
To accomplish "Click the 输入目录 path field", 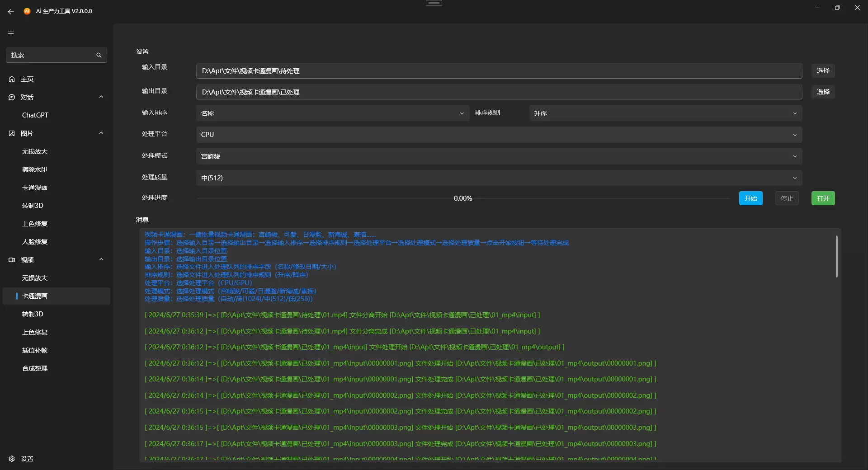I will coord(499,71).
